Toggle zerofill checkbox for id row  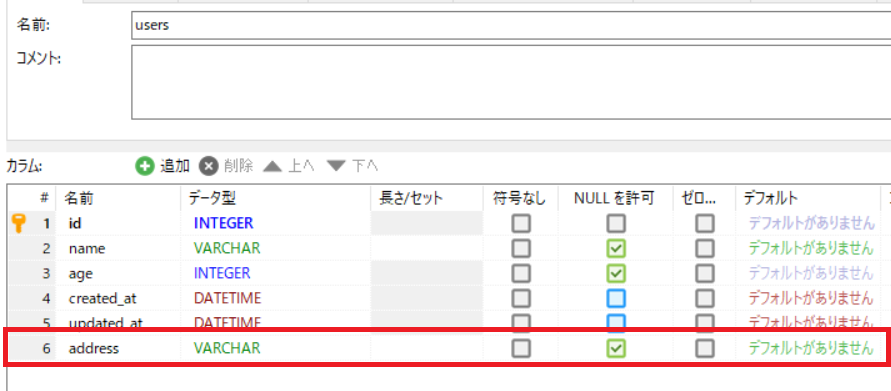[705, 223]
